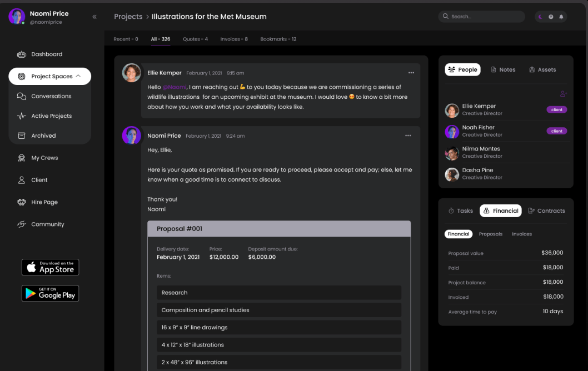The width and height of the screenshot is (588, 371).
Task: Open the Archived projects icon
Action: tap(22, 136)
